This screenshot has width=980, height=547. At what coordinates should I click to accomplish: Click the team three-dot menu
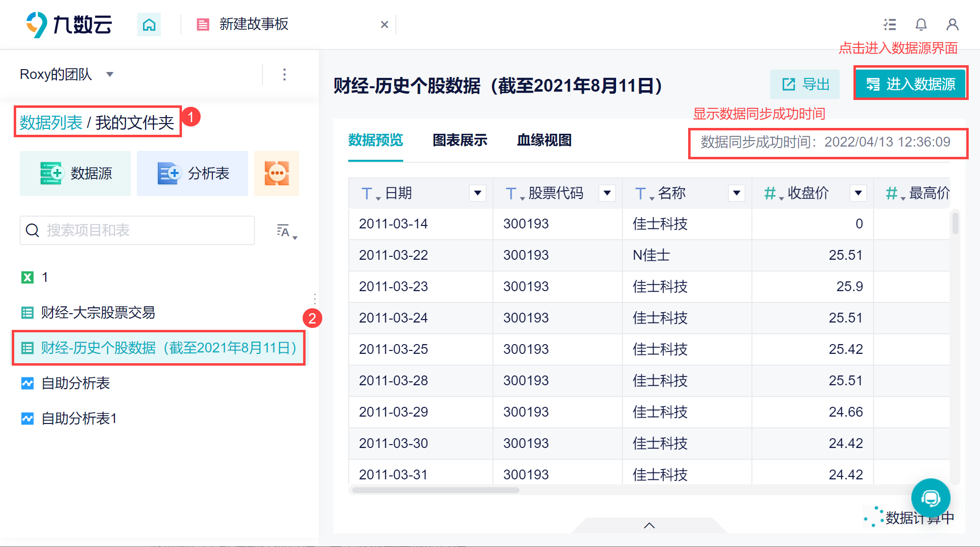[284, 75]
